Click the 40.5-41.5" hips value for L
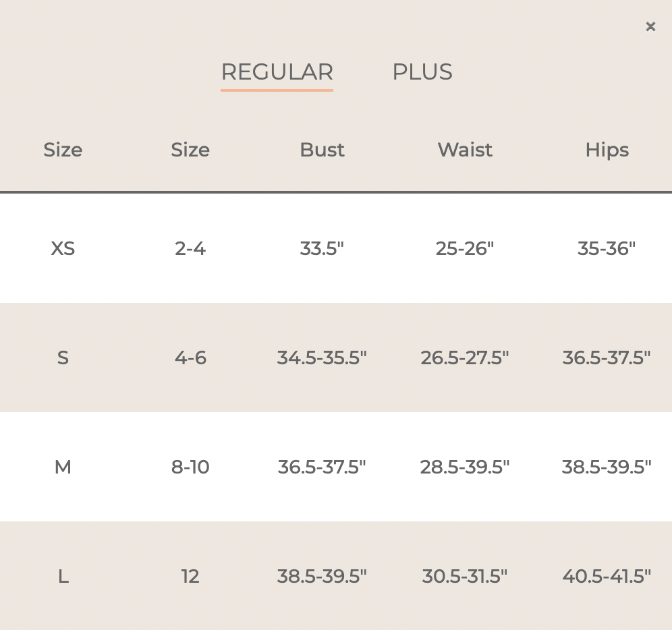The image size is (672, 630). (607, 576)
